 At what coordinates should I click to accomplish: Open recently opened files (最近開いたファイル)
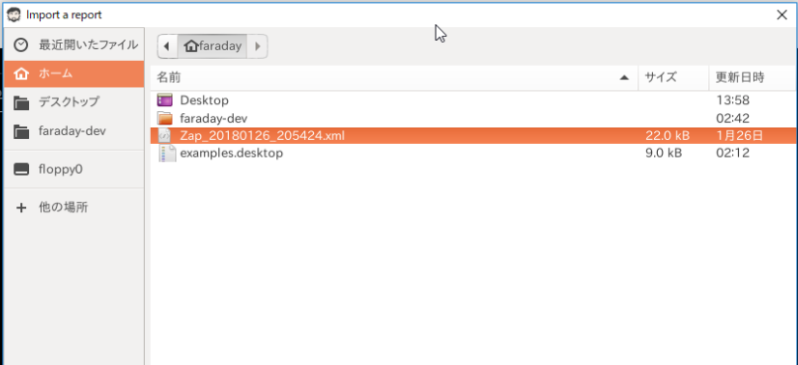tap(74, 45)
